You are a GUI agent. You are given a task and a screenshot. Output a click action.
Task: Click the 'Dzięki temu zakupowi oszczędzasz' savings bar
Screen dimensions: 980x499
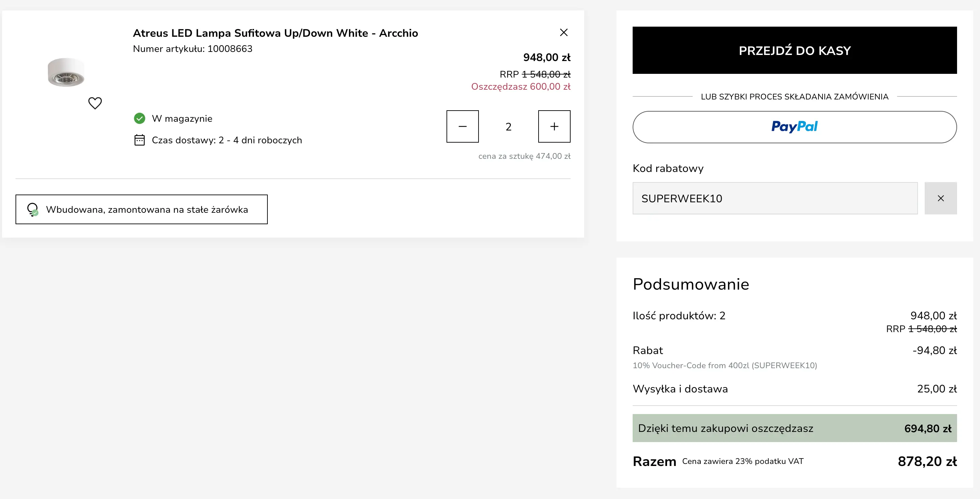click(x=794, y=428)
